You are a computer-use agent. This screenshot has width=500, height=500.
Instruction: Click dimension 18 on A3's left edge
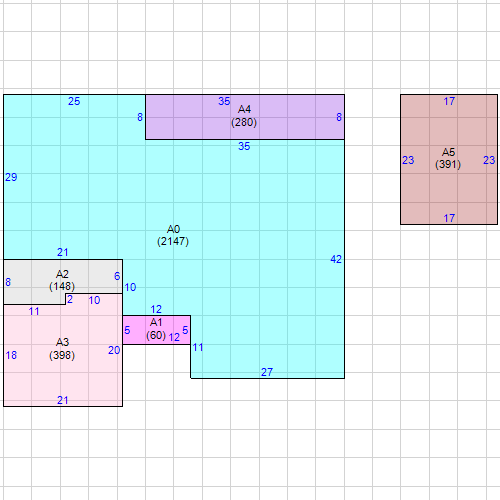point(11,355)
